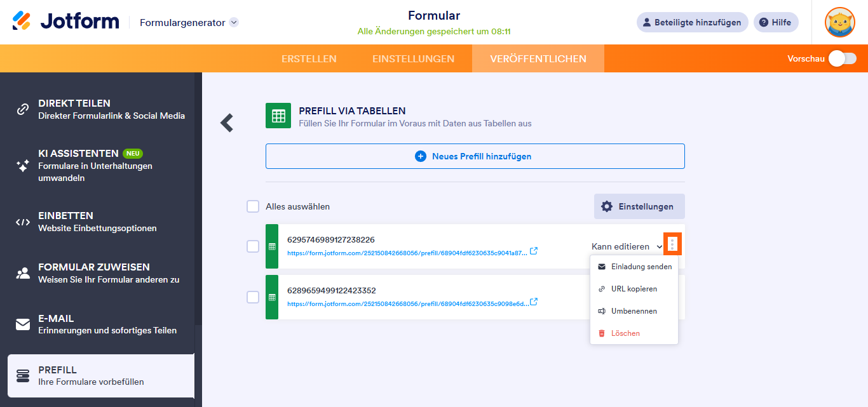The height and width of the screenshot is (407, 868).
Task: Click the profile avatar in the top corner
Action: (839, 22)
